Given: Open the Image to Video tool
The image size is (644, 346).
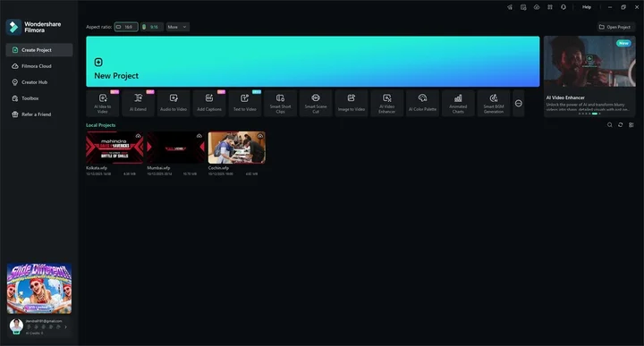Looking at the screenshot, I should click(352, 103).
